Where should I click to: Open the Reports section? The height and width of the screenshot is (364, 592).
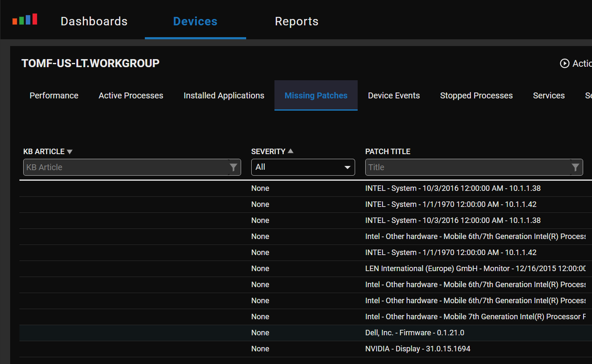pyautogui.click(x=296, y=21)
